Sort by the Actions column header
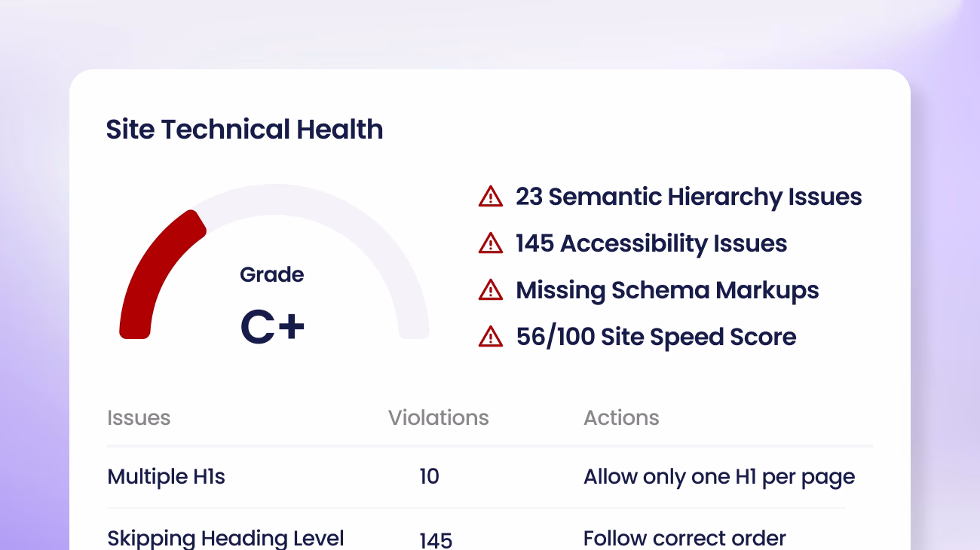The height and width of the screenshot is (550, 980). click(621, 417)
